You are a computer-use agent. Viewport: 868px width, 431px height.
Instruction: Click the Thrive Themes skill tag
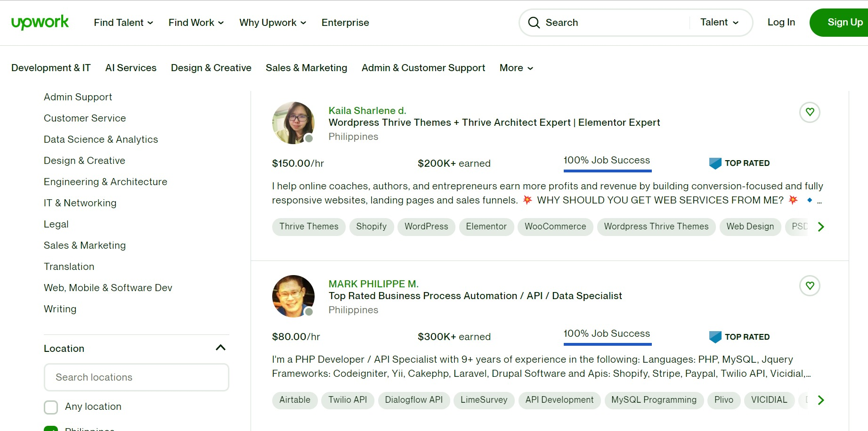pos(309,227)
